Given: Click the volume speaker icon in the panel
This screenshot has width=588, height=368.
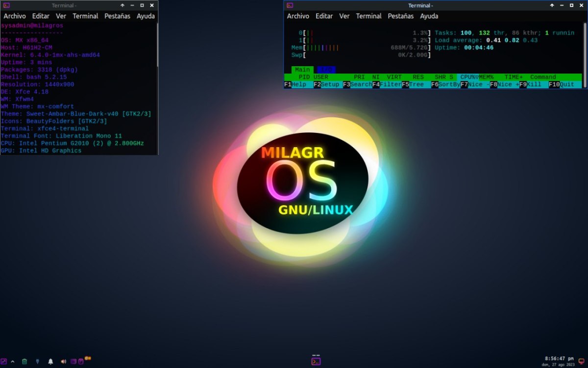Looking at the screenshot, I should [63, 362].
